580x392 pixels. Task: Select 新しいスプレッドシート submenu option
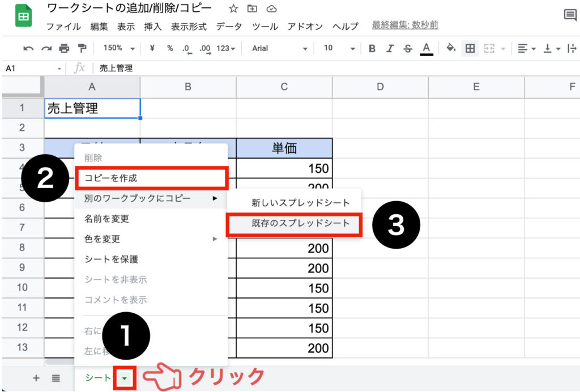[x=294, y=203]
